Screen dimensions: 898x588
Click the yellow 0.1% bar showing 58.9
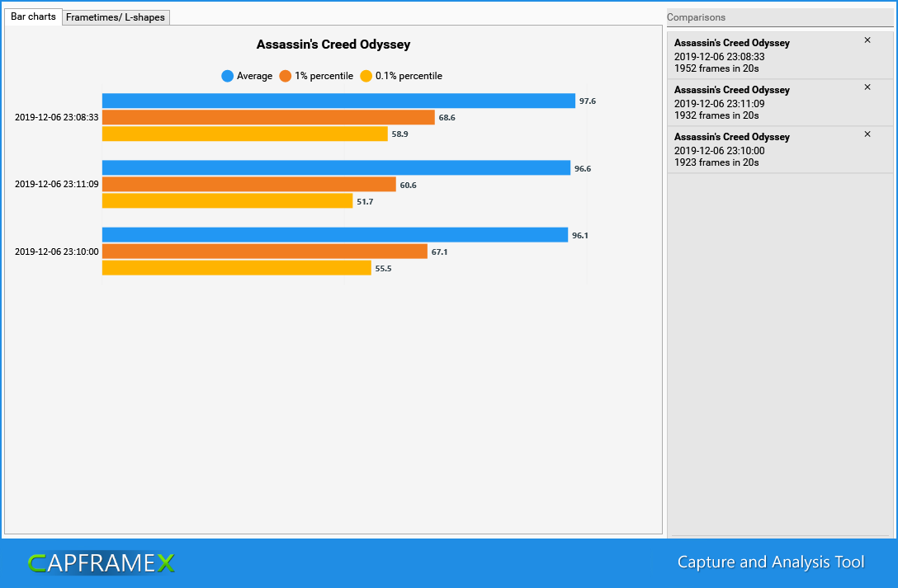[x=245, y=134]
